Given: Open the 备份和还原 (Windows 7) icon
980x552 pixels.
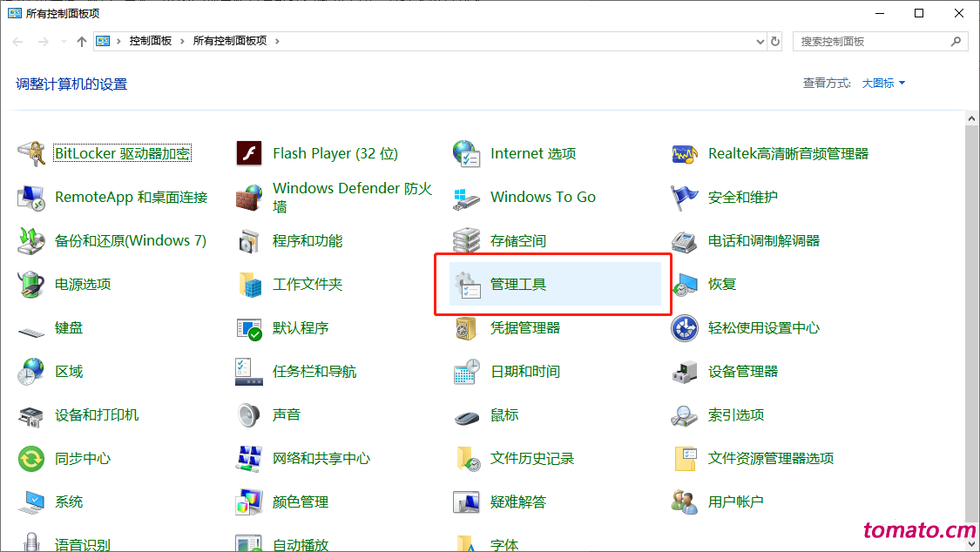Looking at the screenshot, I should click(31, 241).
